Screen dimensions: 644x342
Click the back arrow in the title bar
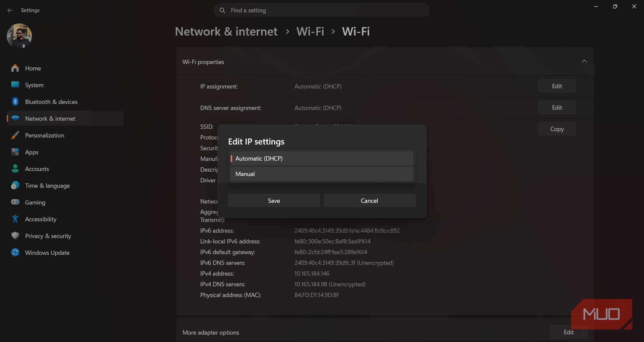(10, 10)
